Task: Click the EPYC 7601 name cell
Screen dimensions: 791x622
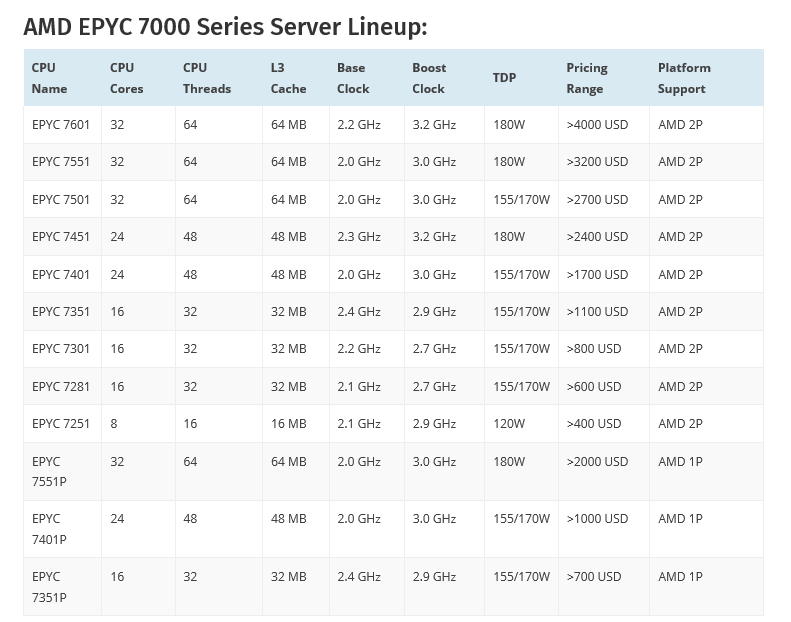Action: click(61, 125)
